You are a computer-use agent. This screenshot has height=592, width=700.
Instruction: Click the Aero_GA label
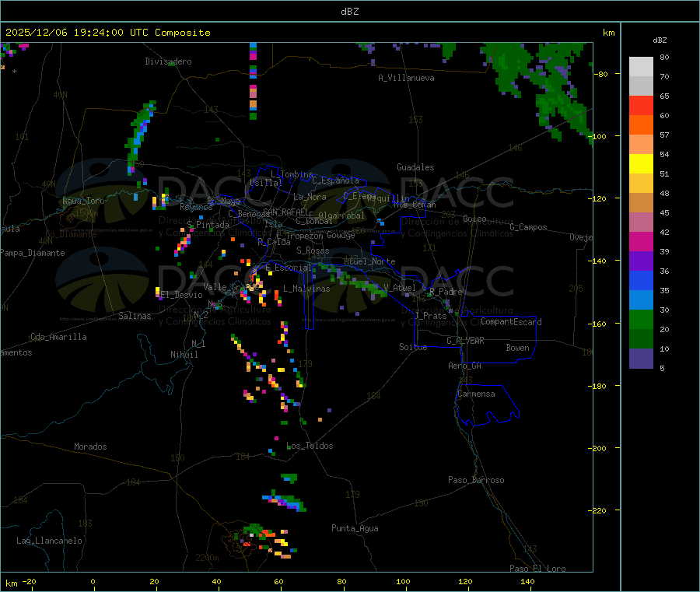click(465, 366)
